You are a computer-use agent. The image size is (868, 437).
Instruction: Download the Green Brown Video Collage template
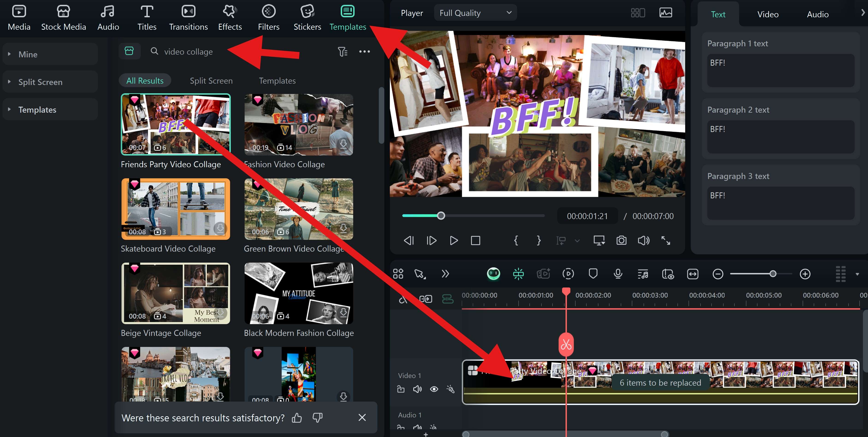tap(343, 228)
